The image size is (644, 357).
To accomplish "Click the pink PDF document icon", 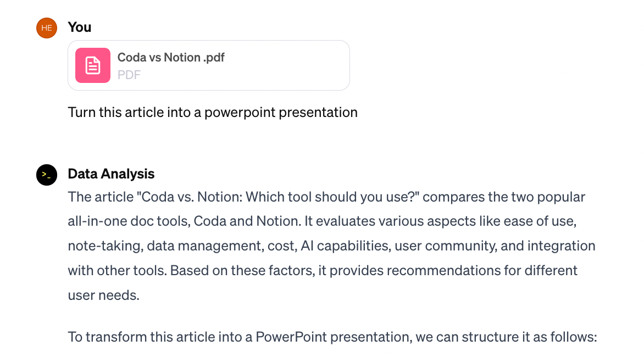I will (x=93, y=65).
